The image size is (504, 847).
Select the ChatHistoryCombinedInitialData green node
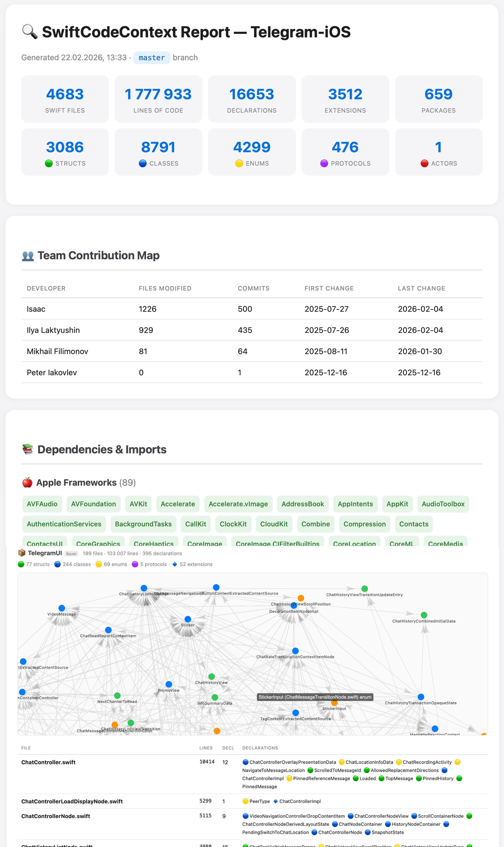point(424,615)
